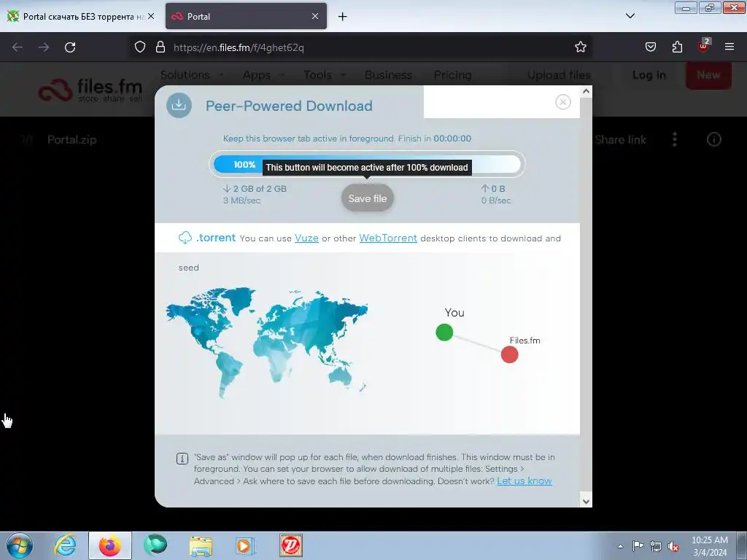Click the site security padlock icon
Image resolution: width=747 pixels, height=560 pixels.
point(160,47)
